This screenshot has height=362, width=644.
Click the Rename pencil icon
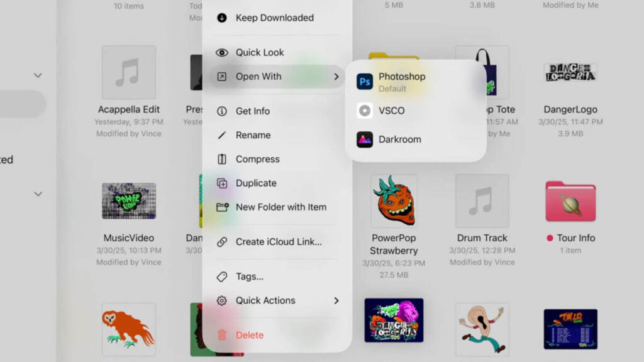click(222, 135)
